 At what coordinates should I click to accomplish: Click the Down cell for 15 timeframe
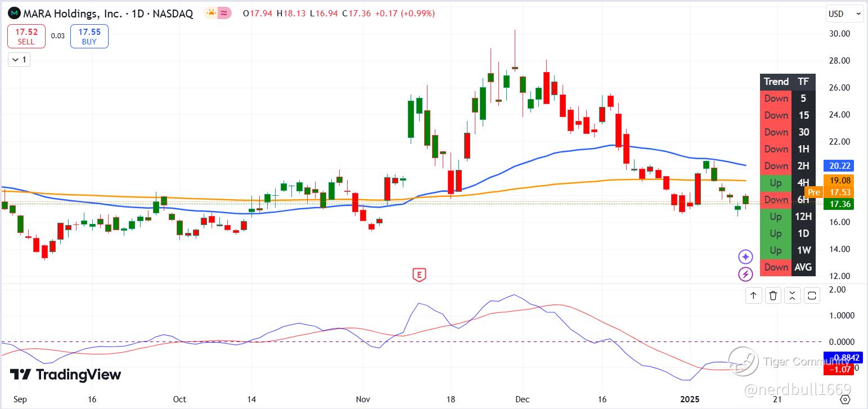(x=776, y=115)
